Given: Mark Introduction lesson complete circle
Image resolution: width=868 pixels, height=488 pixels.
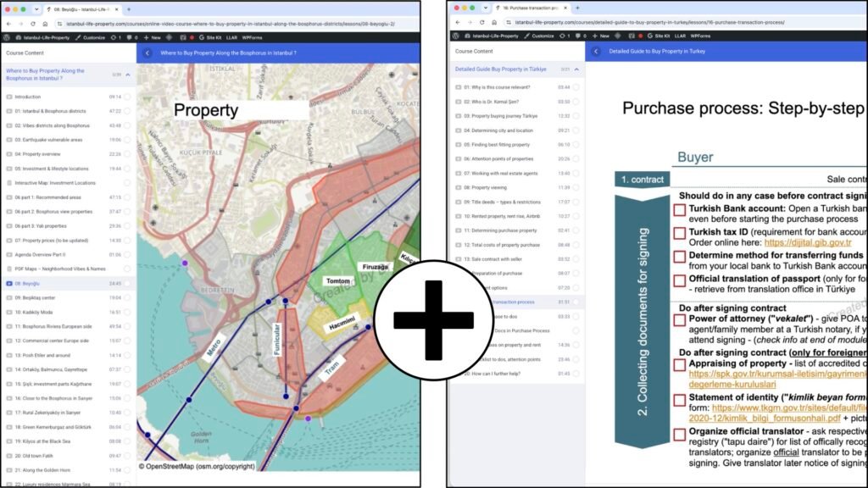Looking at the screenshot, I should click(127, 97).
